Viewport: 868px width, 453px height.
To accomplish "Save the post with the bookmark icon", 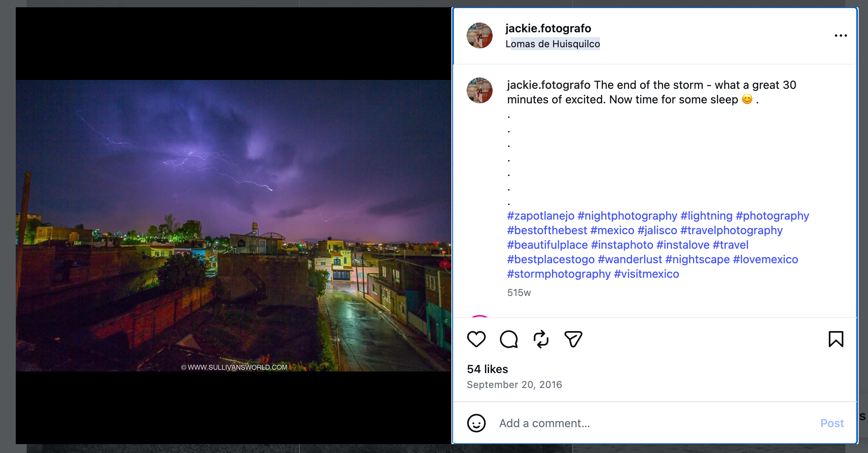I will click(836, 339).
